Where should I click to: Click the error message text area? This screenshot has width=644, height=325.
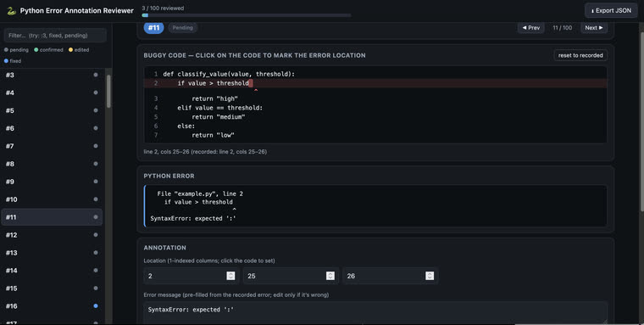(375, 312)
